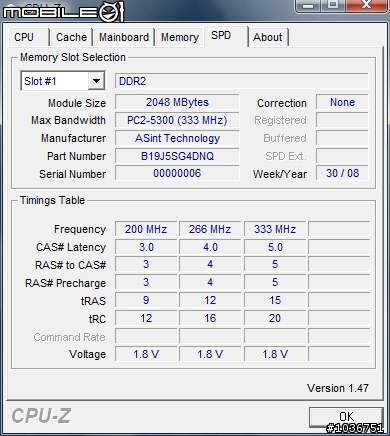This screenshot has height=436, width=390.
Task: Click the tRAS value 9
Action: coord(146,300)
